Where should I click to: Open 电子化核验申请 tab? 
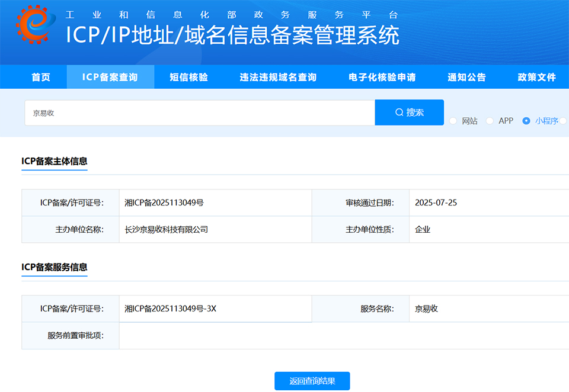click(x=382, y=77)
